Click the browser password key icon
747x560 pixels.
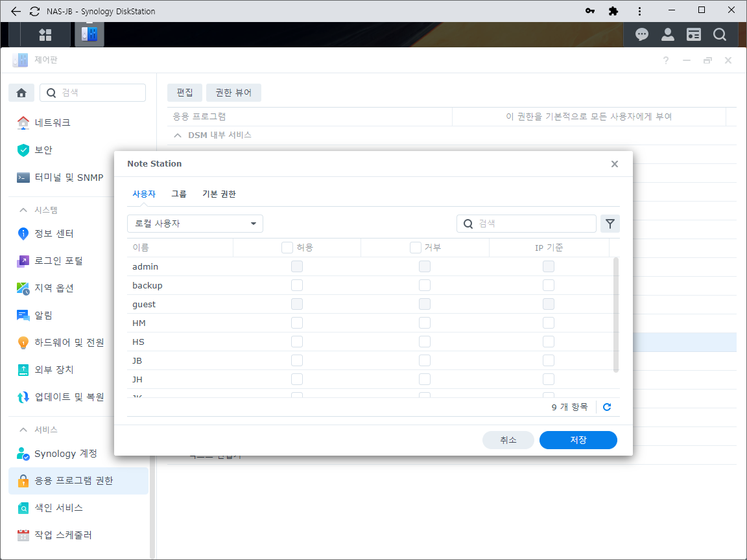(590, 11)
